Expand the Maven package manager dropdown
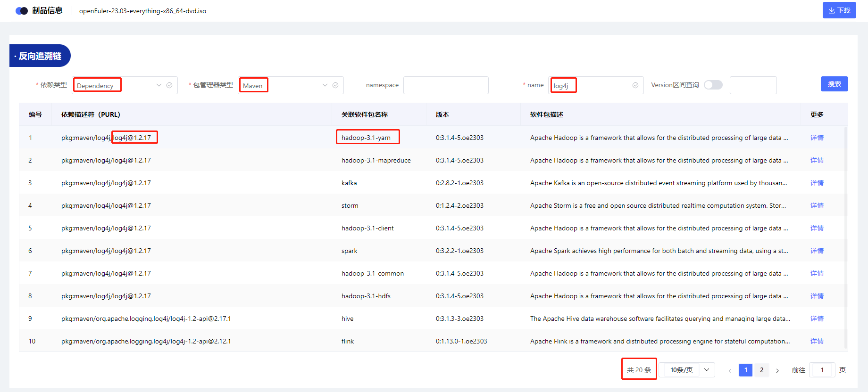Viewport: 868px width, 392px height. (x=325, y=85)
